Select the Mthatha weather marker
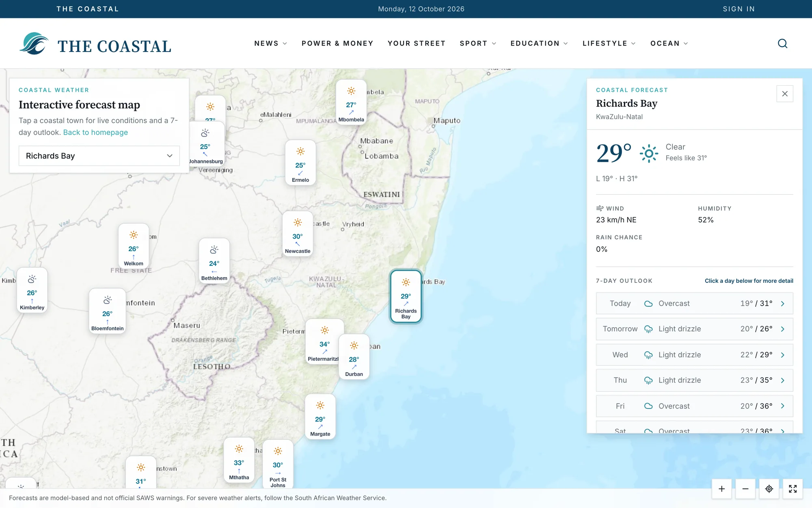This screenshot has height=508, width=812. tap(239, 460)
